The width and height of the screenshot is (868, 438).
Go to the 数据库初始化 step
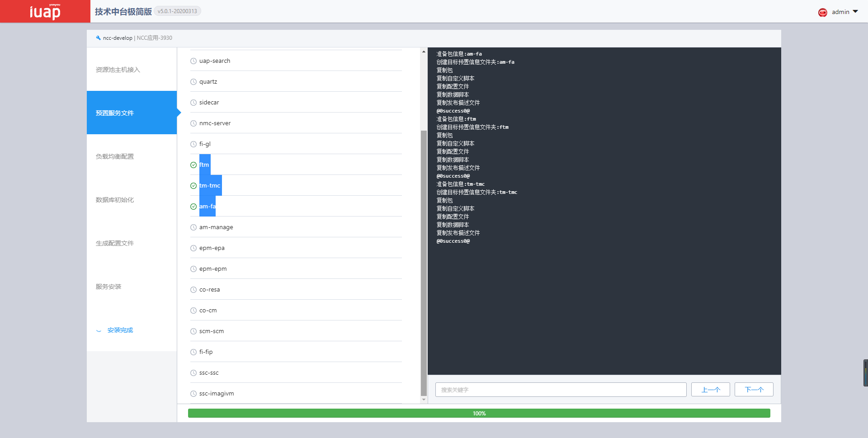132,200
